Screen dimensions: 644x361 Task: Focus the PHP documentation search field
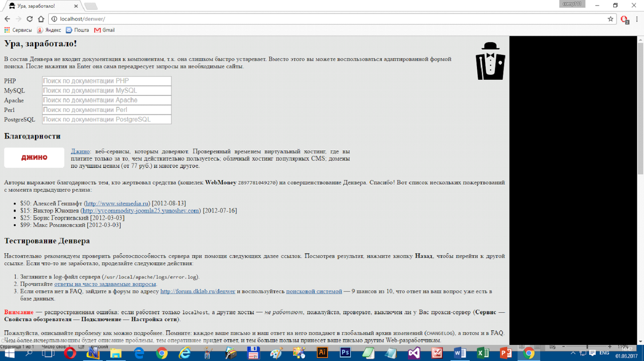coord(107,81)
